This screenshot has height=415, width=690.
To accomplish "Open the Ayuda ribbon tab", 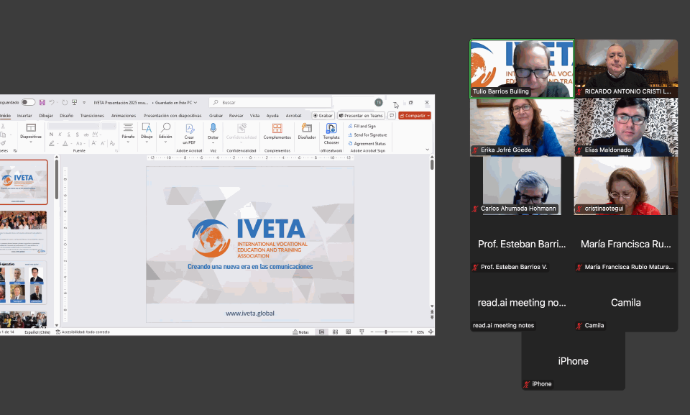I will coord(272,115).
